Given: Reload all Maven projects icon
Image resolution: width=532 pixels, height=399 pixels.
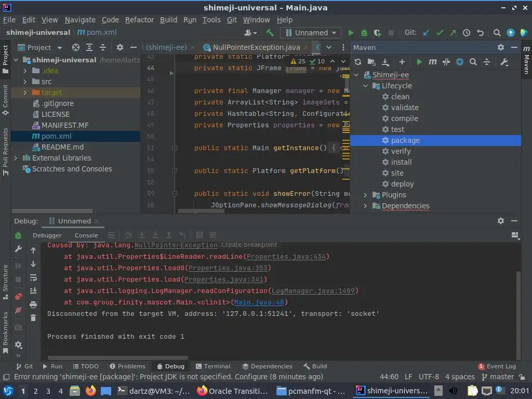Looking at the screenshot, I should [357, 62].
